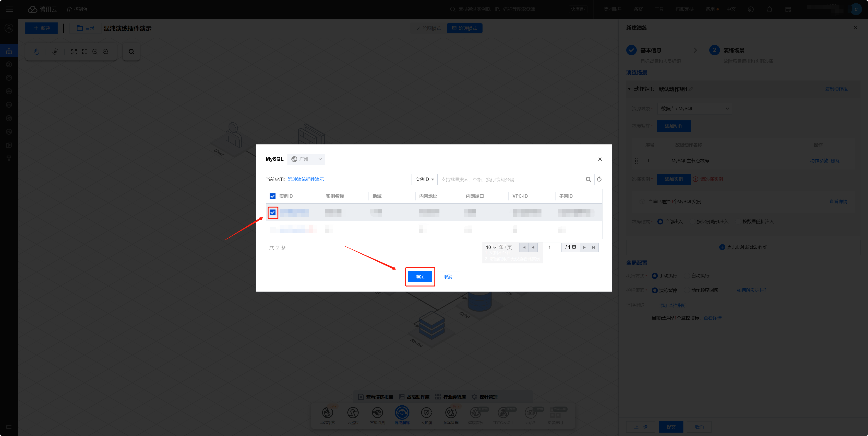
Task: Go to the previous page of instances
Action: tap(533, 247)
